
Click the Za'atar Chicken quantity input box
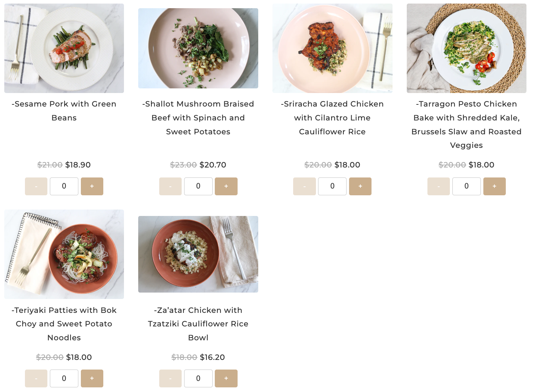[x=198, y=378]
